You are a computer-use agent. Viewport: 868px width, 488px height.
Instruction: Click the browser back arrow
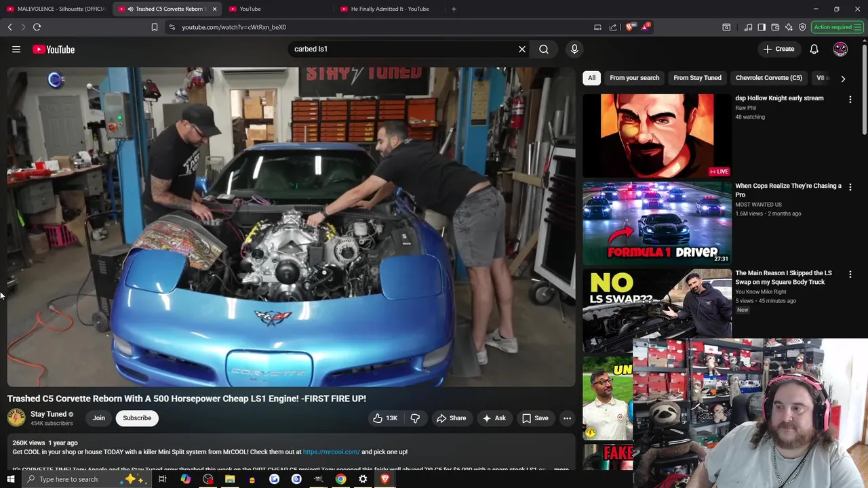coord(9,27)
